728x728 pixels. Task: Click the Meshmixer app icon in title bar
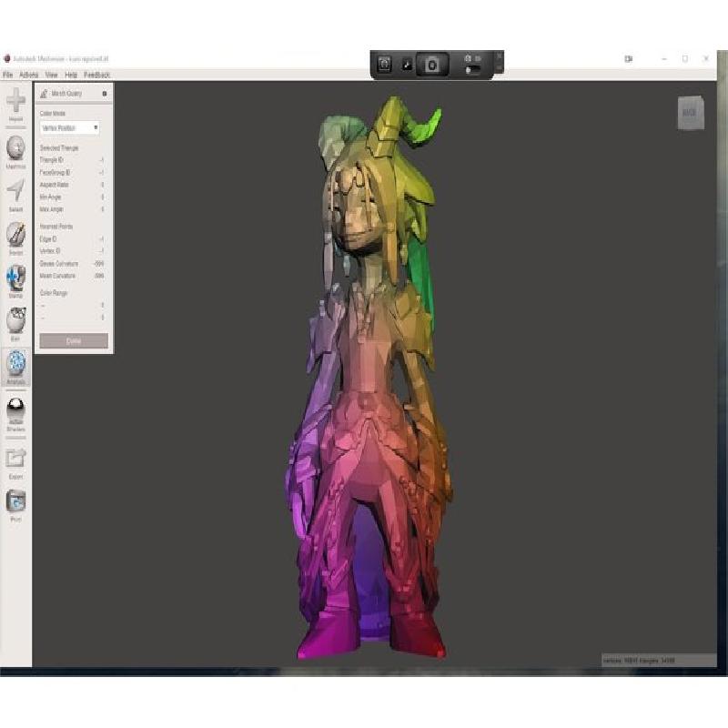[7, 58]
